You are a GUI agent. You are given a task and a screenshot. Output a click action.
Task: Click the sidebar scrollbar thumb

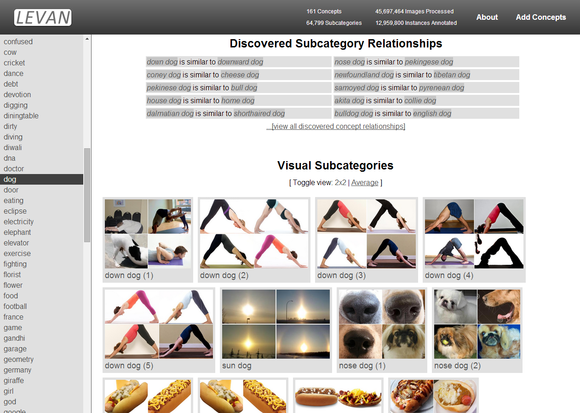click(x=87, y=195)
